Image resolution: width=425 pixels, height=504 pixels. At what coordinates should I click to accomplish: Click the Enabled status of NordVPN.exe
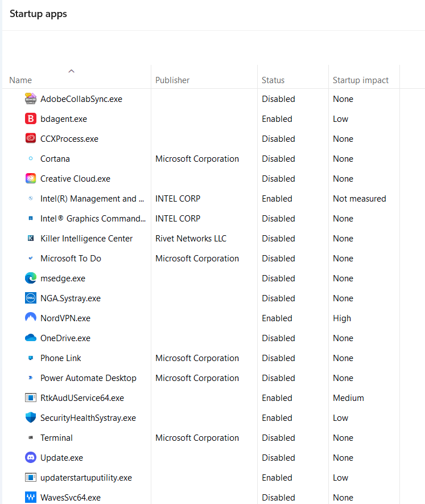tap(277, 318)
